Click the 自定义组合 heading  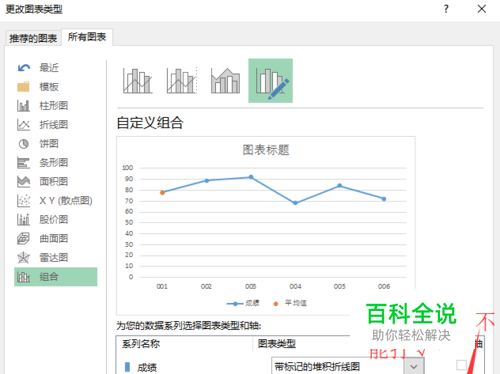(x=150, y=123)
